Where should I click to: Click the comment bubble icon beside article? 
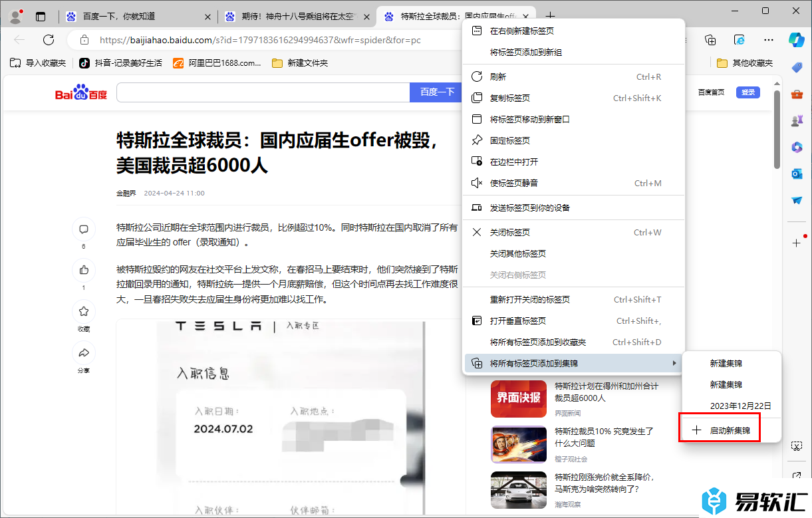coord(84,229)
